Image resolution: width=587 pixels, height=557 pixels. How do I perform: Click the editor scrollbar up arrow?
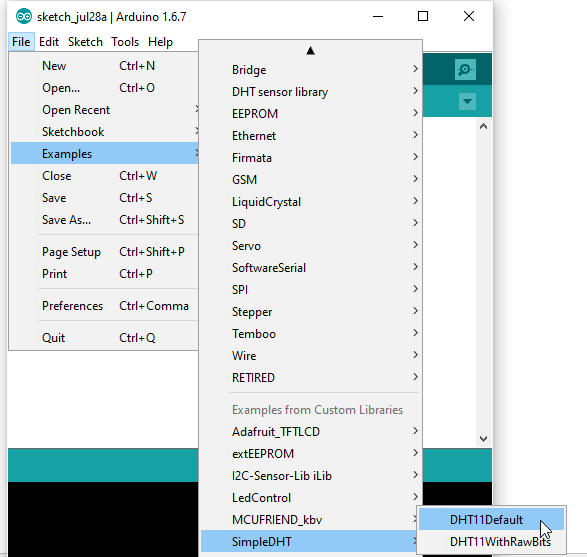click(x=483, y=127)
